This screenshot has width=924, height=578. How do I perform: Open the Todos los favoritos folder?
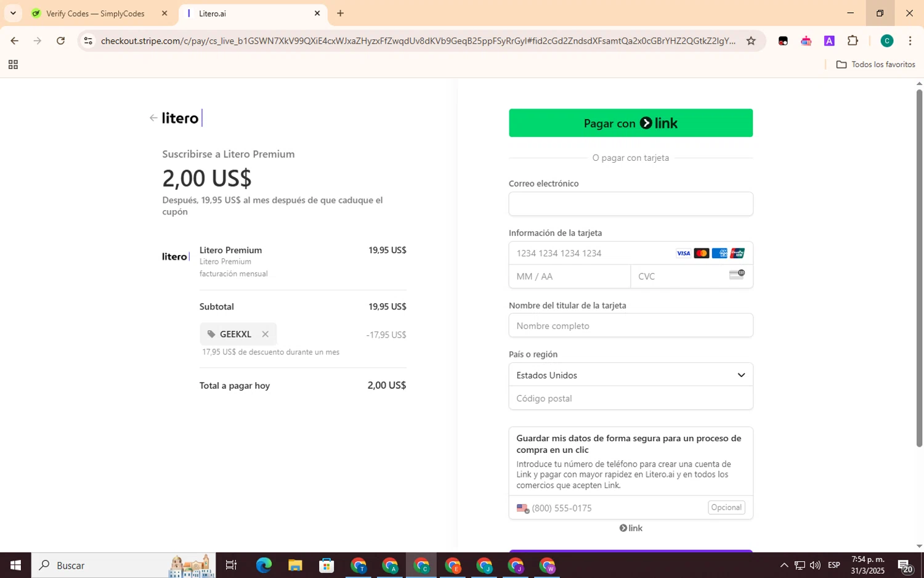coord(875,65)
